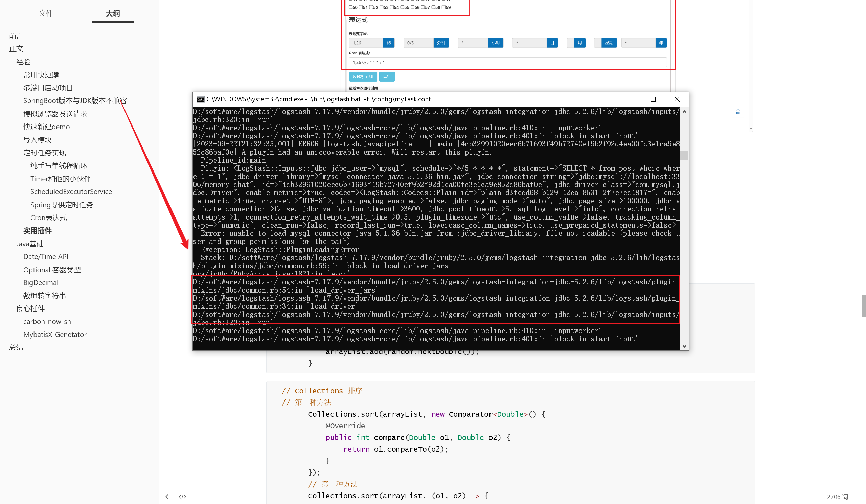The height and width of the screenshot is (504, 866).
Task: Tick the checkbox labeled 57
Action: click(423, 7)
